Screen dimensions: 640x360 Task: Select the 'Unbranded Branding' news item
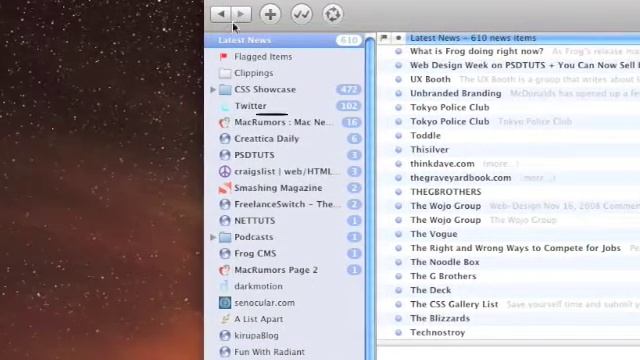click(x=456, y=93)
